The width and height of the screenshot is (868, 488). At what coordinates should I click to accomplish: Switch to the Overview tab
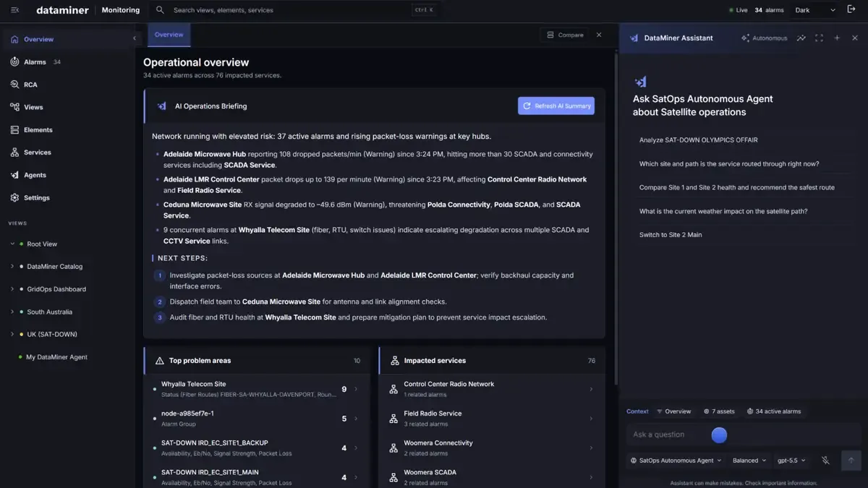pos(169,35)
